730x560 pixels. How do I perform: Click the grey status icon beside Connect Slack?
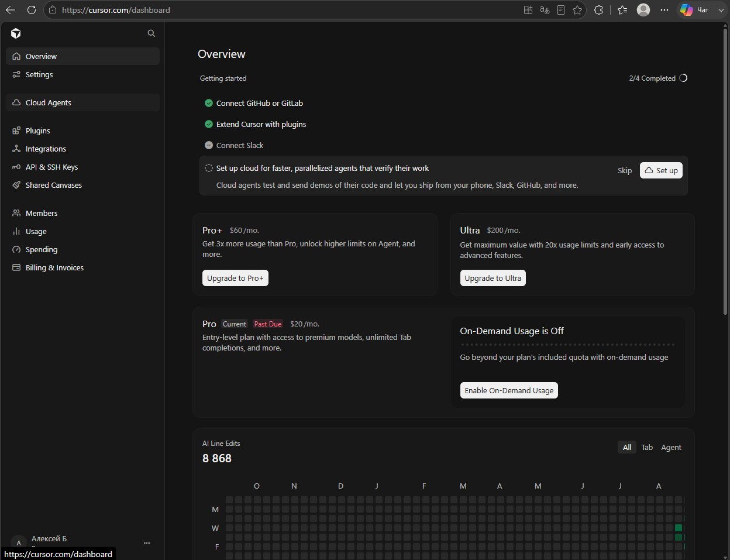(x=209, y=145)
